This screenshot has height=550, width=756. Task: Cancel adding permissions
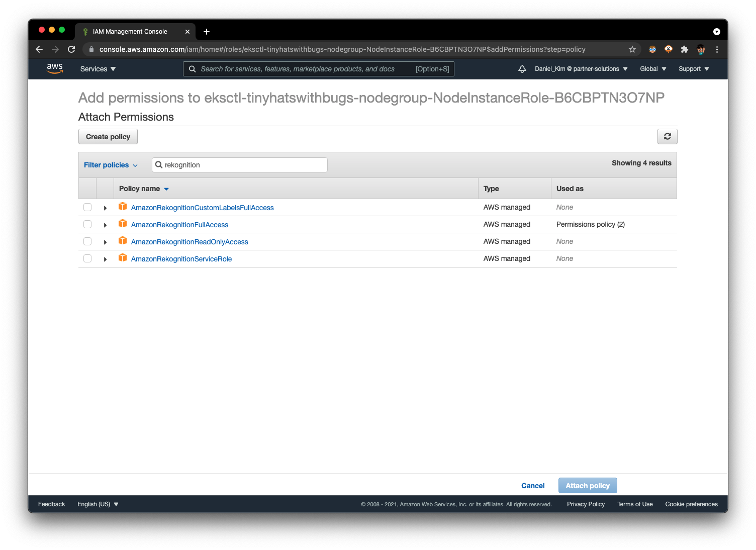tap(533, 486)
